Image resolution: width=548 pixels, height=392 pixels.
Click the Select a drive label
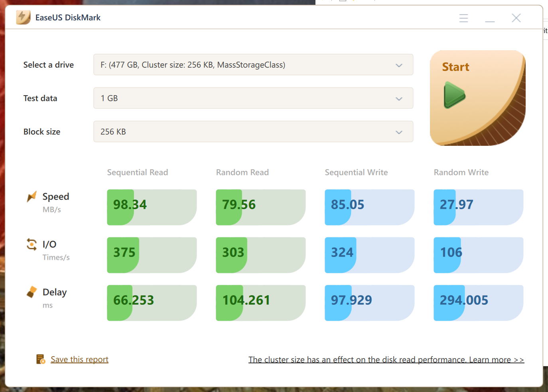(x=49, y=65)
